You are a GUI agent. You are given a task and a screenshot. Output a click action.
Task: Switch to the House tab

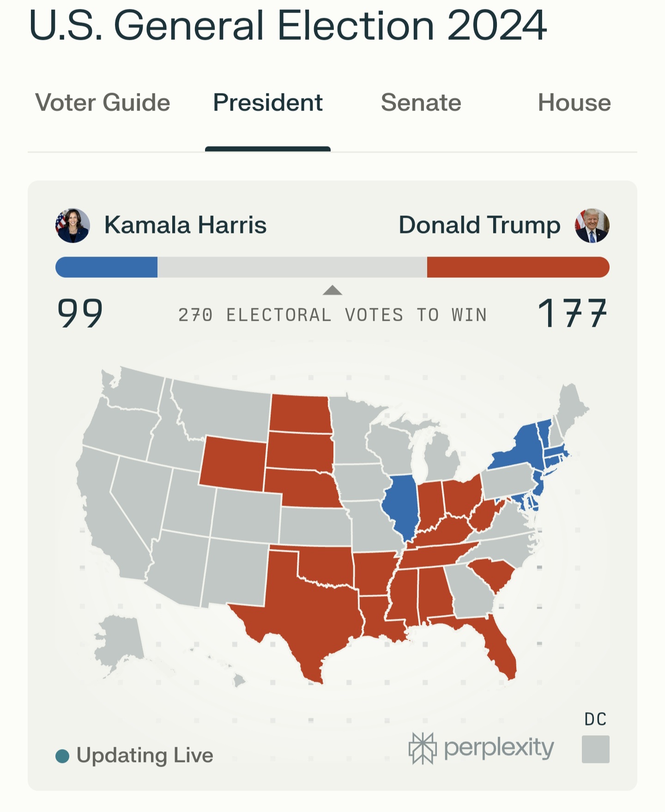coord(574,103)
